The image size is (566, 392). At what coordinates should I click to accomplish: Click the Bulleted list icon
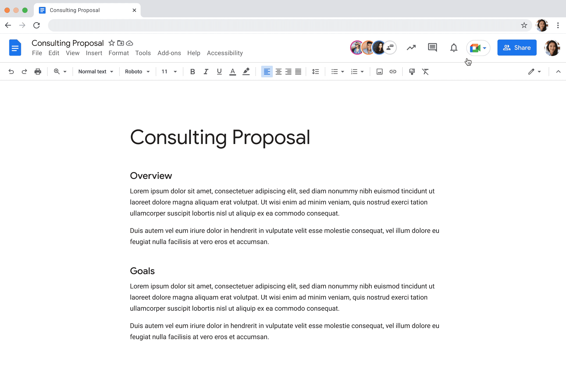[x=335, y=71]
